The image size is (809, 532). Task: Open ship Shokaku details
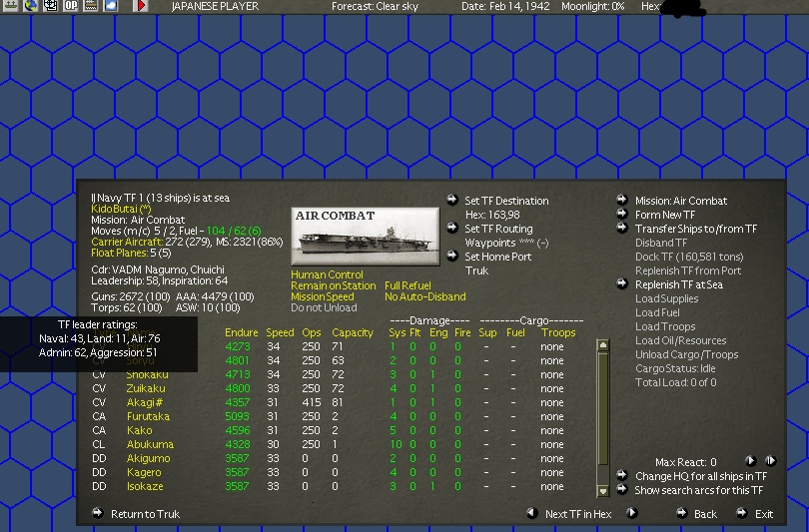tap(147, 374)
